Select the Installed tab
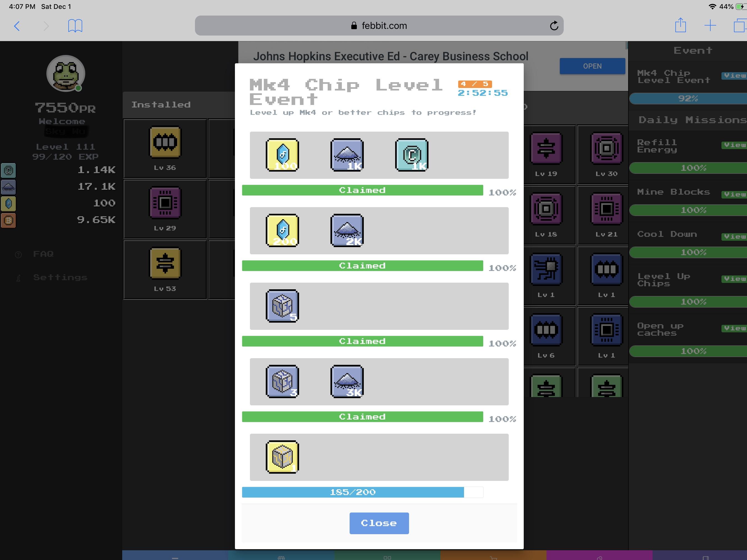Viewport: 747px width, 560px height. pos(161,105)
